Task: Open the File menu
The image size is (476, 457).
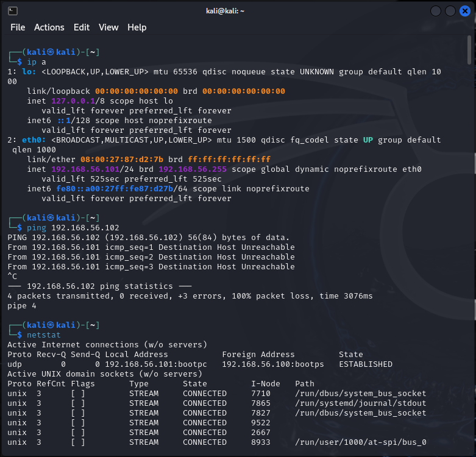Action: click(x=18, y=27)
